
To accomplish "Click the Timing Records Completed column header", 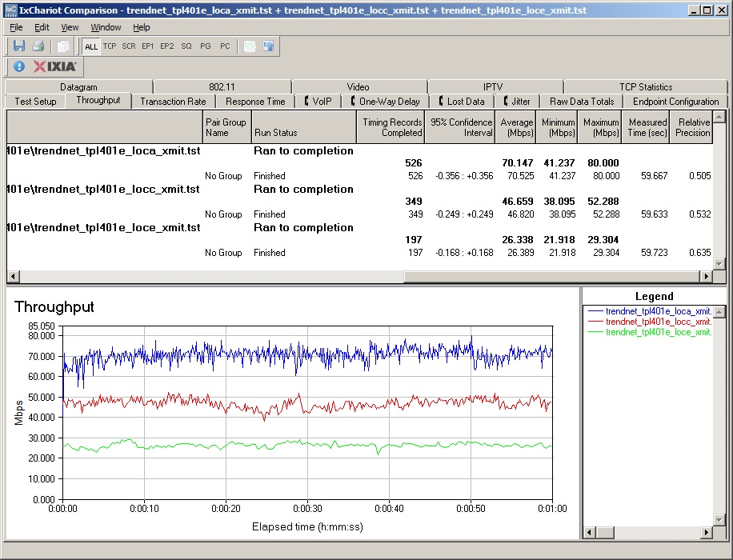I will tap(391, 127).
